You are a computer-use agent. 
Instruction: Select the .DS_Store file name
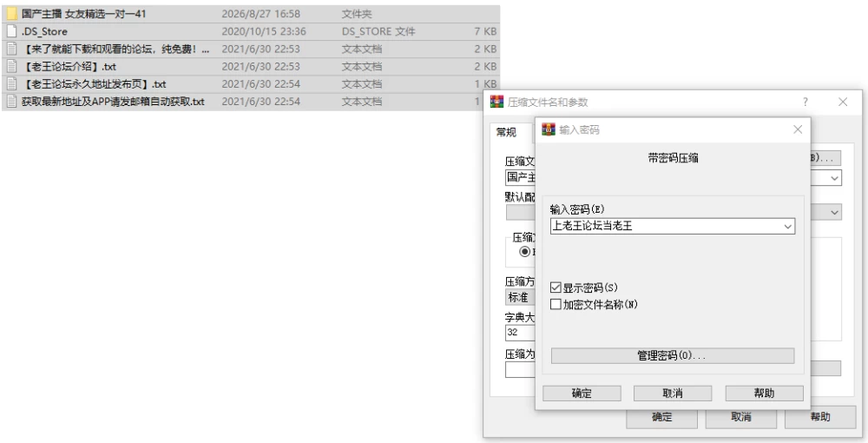click(x=44, y=31)
